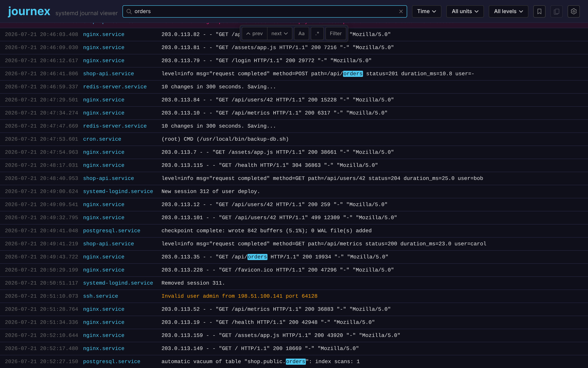
Task: Select the Invalid user admin warning message
Action: [x=239, y=296]
